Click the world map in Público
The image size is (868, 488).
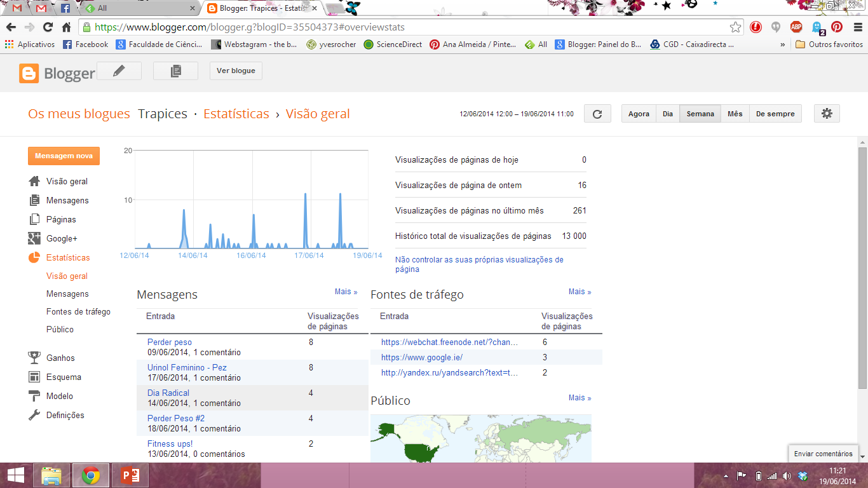(480, 438)
